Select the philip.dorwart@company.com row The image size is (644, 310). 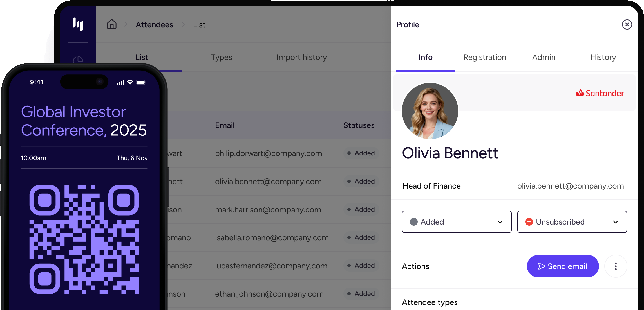click(x=268, y=153)
